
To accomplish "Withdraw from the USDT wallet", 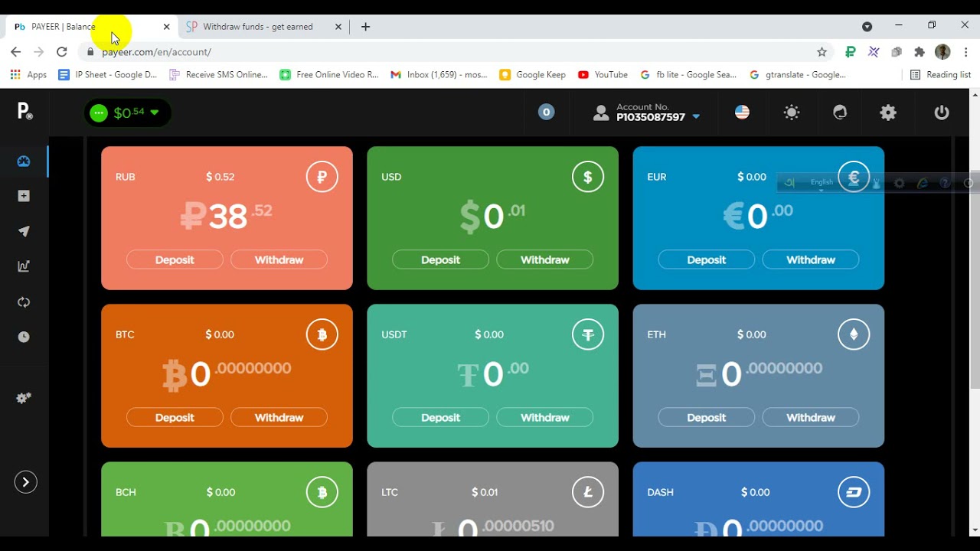I will pyautogui.click(x=544, y=418).
